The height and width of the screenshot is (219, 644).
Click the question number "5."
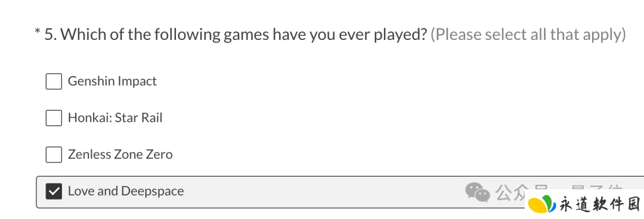51,35
